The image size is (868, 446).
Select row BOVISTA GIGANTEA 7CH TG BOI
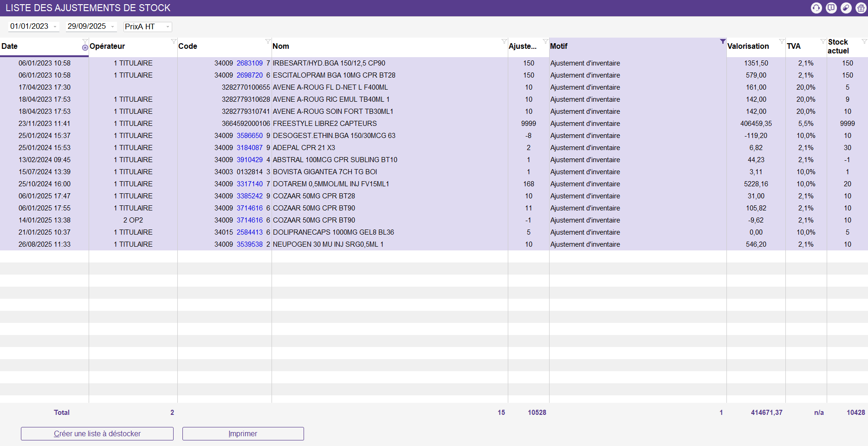[x=434, y=172]
